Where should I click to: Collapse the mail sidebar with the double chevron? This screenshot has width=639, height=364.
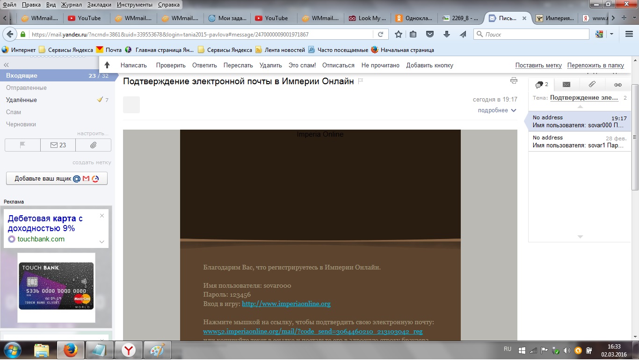(x=6, y=65)
